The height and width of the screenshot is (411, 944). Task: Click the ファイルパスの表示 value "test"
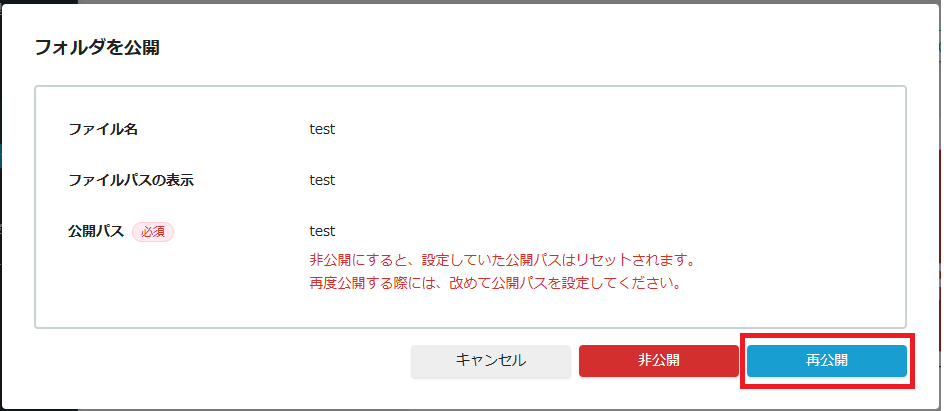point(322,180)
